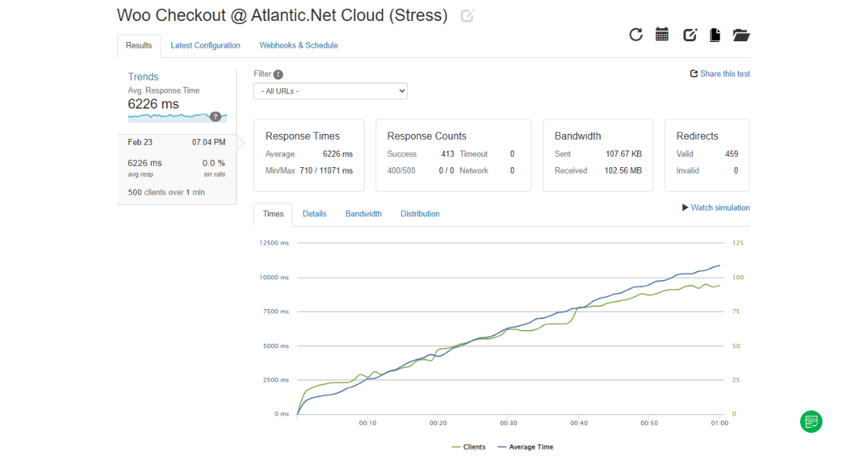
Task: Open the Latest Configuration tab
Action: [205, 46]
